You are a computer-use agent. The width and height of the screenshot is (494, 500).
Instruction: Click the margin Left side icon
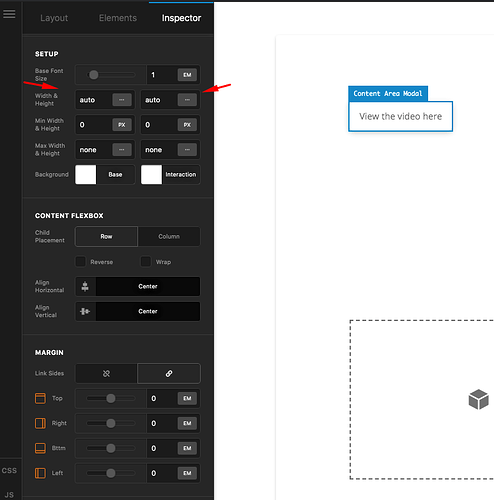[x=40, y=473]
